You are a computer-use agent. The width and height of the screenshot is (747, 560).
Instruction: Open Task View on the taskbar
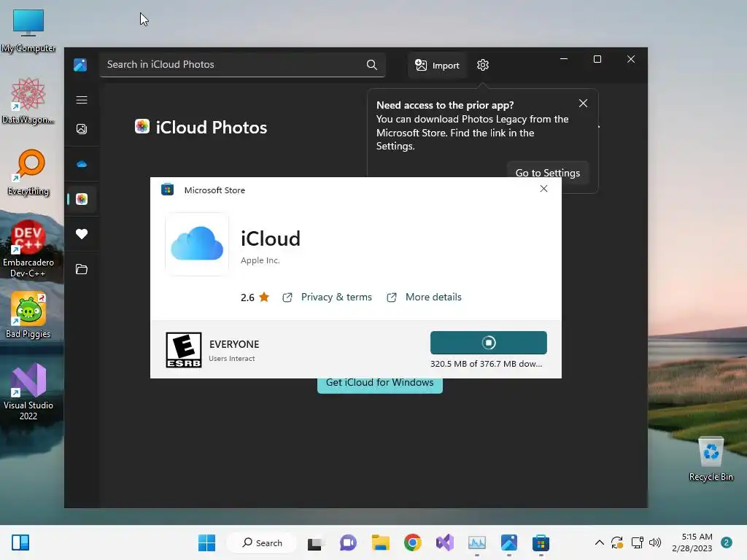[315, 542]
